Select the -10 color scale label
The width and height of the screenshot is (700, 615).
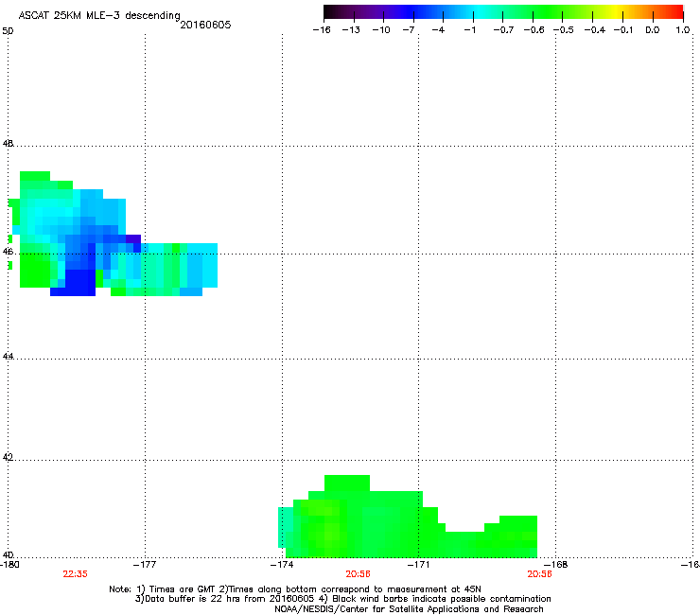(x=381, y=30)
